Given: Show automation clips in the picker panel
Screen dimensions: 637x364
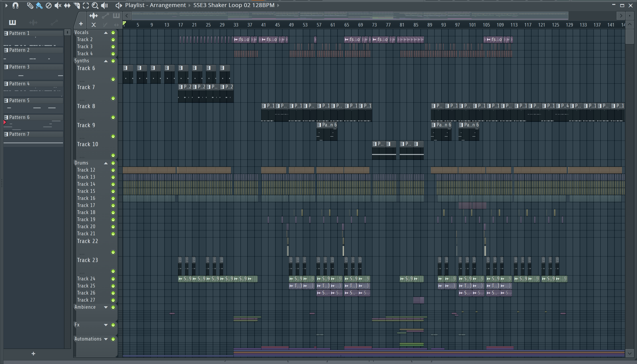Looking at the screenshot, I should tap(54, 23).
